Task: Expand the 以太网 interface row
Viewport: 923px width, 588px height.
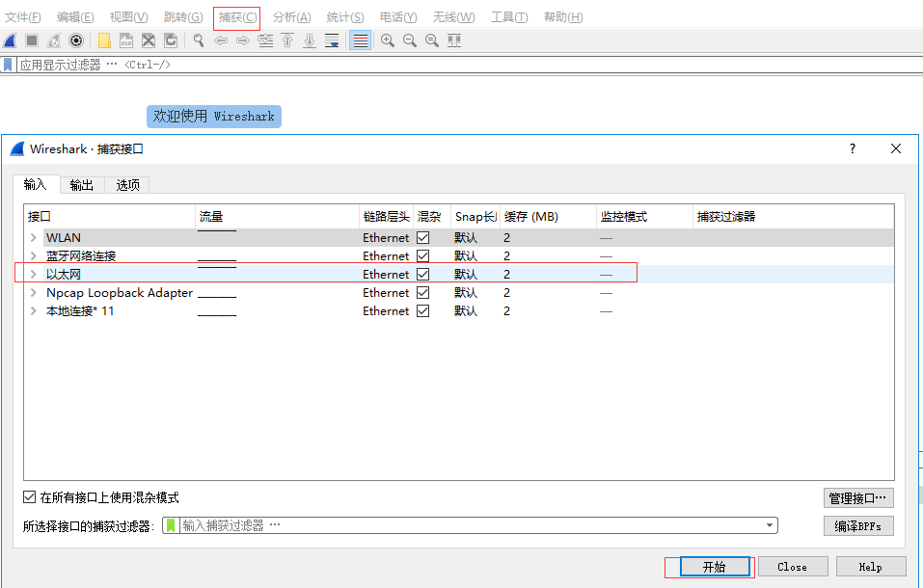Action: tap(34, 275)
